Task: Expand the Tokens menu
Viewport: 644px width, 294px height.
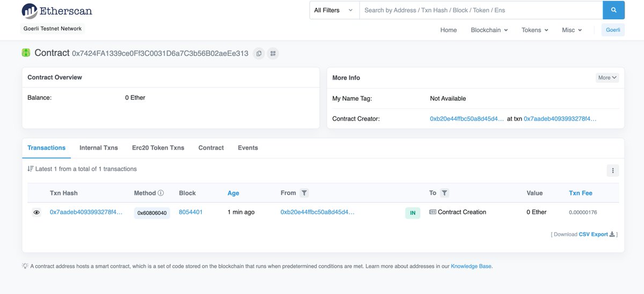Action: pyautogui.click(x=535, y=30)
